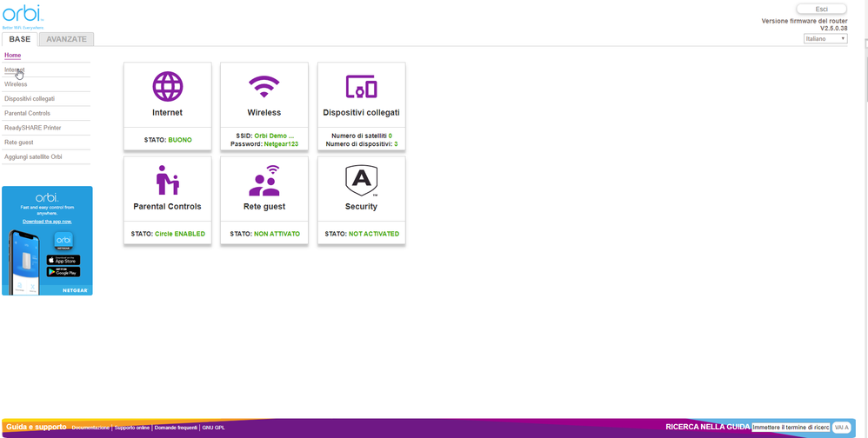Open Internet in the left sidebar
This screenshot has width=868, height=438.
click(x=15, y=70)
